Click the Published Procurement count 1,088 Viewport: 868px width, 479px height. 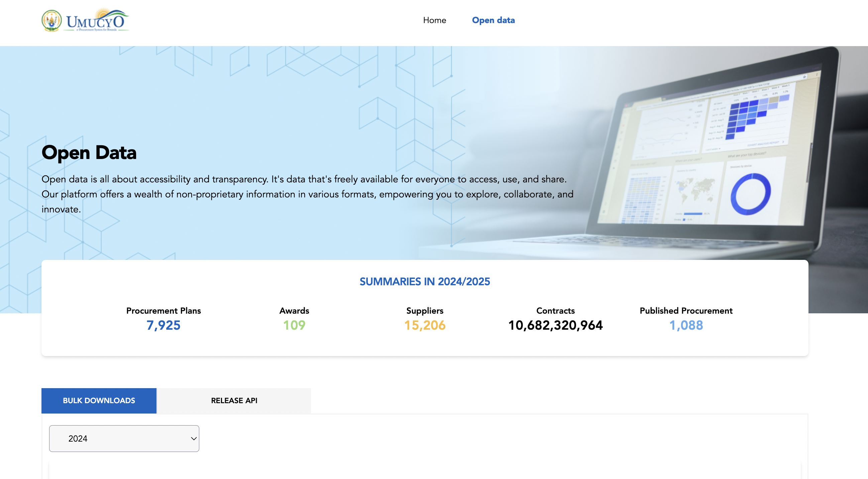[x=686, y=325]
